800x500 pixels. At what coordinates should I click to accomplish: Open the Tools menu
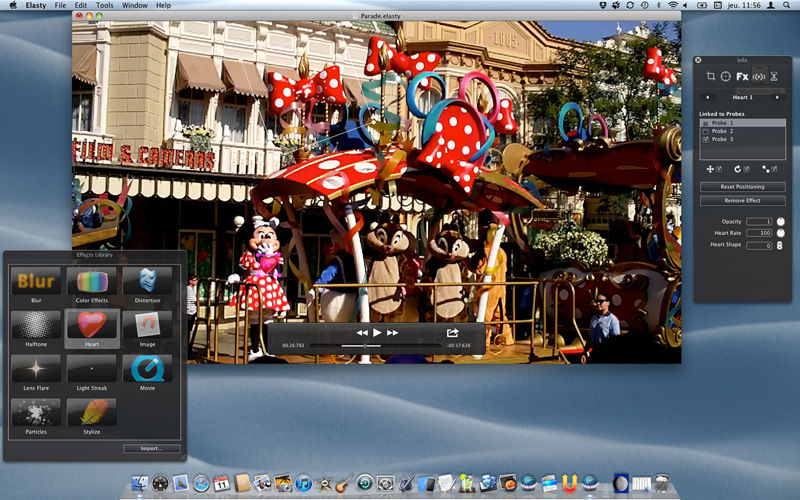click(x=105, y=5)
